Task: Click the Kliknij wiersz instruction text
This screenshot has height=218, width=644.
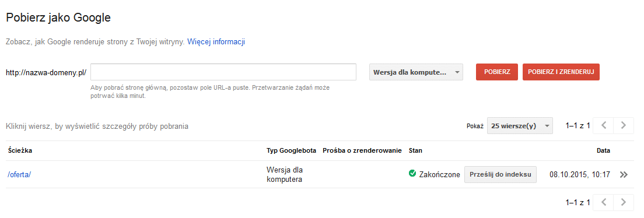Action: pos(97,126)
